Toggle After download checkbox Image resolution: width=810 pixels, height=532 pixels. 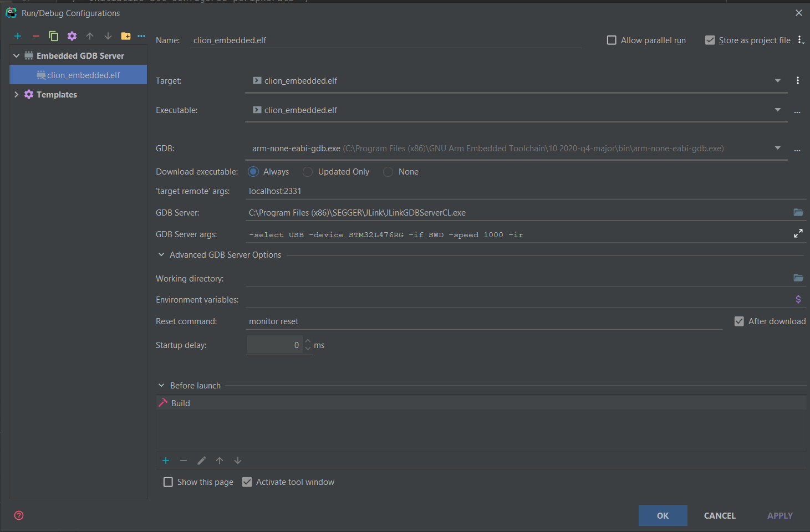tap(739, 321)
